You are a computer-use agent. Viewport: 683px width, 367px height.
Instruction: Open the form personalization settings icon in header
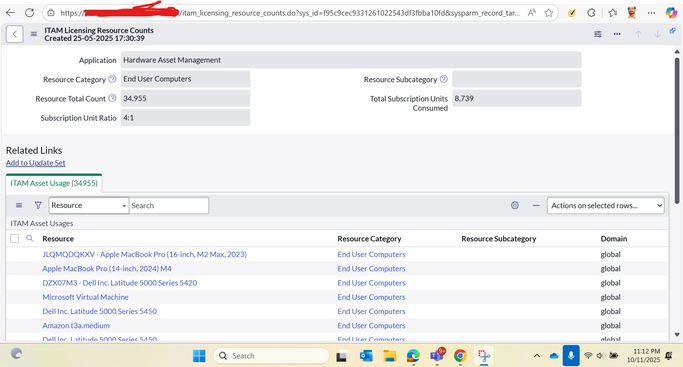598,34
